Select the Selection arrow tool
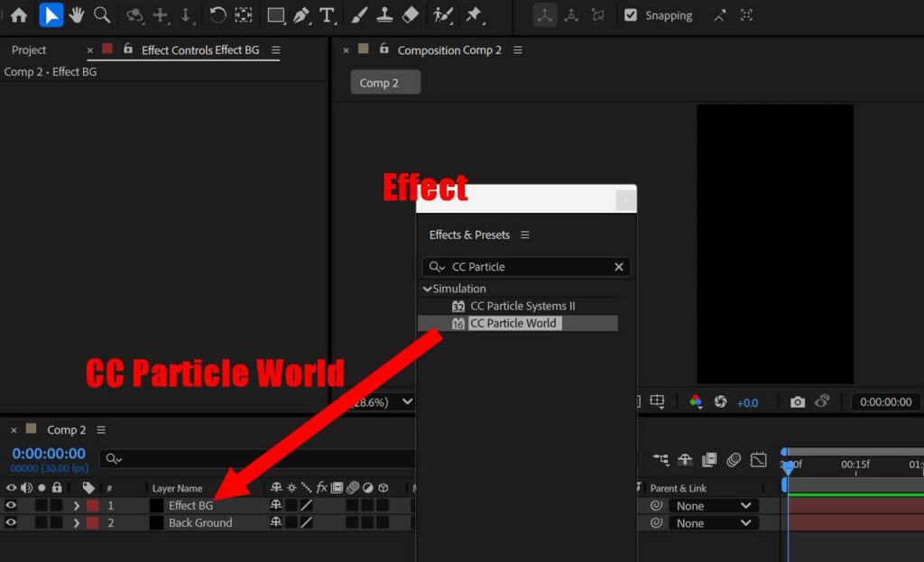 tap(51, 15)
